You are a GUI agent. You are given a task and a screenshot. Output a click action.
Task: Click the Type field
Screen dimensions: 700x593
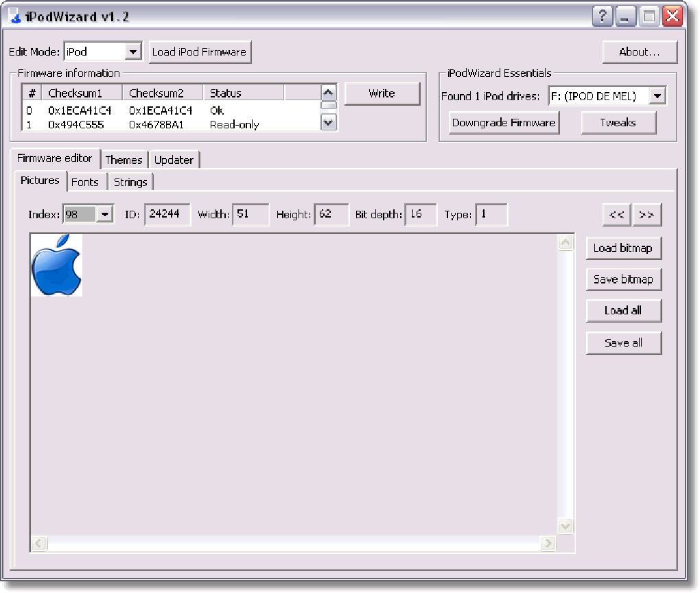point(491,214)
